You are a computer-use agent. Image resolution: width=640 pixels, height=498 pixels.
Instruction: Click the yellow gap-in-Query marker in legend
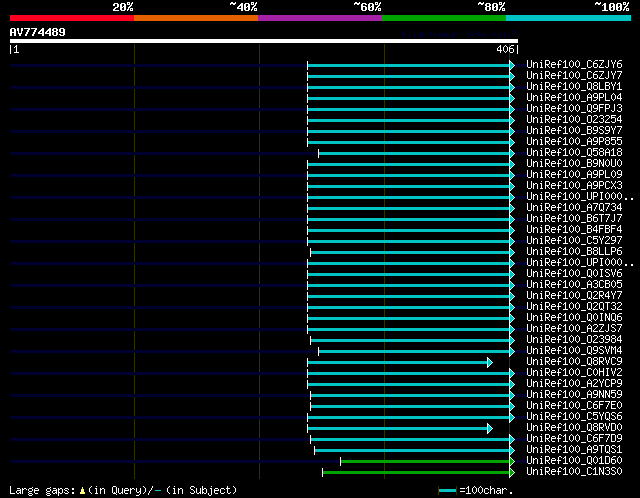[x=82, y=491]
